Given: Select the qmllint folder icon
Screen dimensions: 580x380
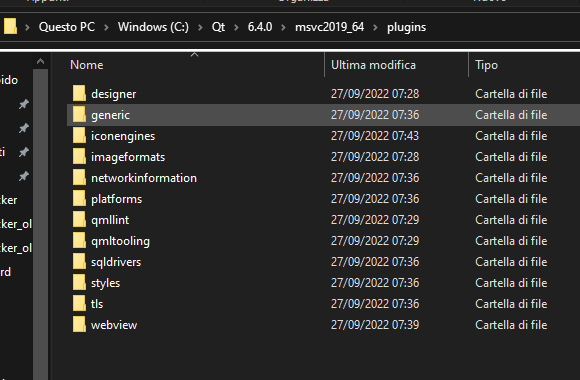Looking at the screenshot, I should coord(79,219).
